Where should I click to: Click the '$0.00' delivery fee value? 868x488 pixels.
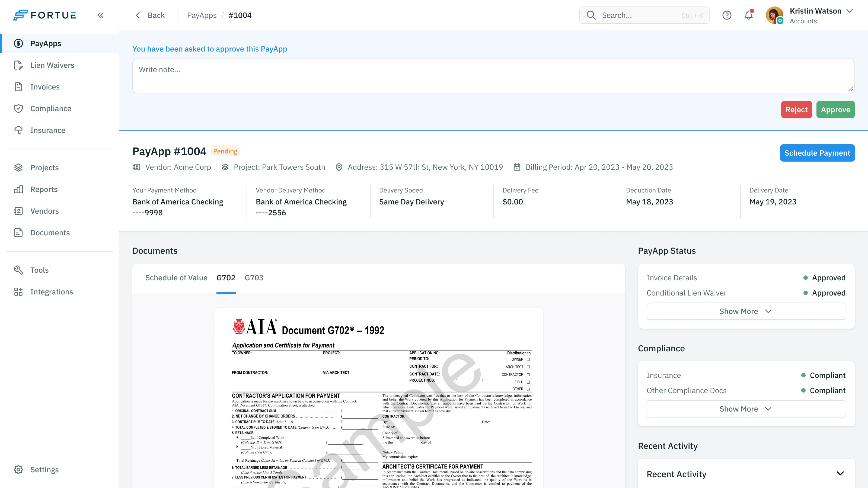coord(512,202)
